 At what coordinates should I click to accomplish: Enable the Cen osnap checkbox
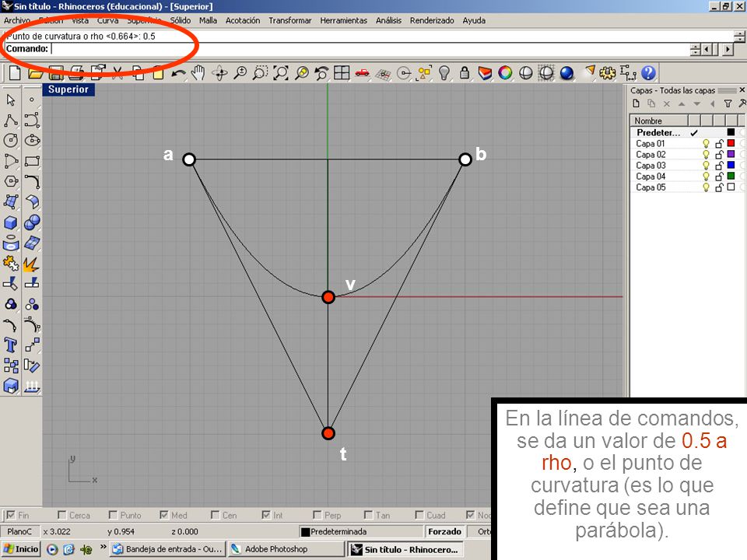pyautogui.click(x=215, y=515)
